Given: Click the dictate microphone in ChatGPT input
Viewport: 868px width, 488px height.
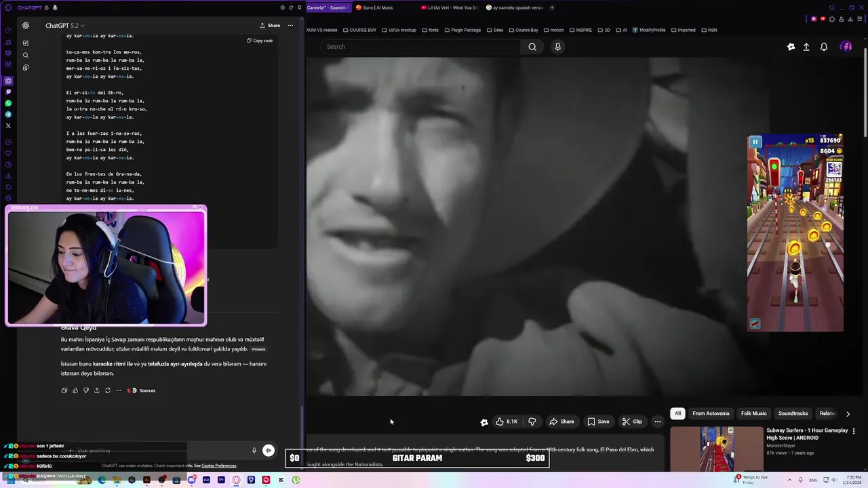Looking at the screenshot, I should point(254,450).
